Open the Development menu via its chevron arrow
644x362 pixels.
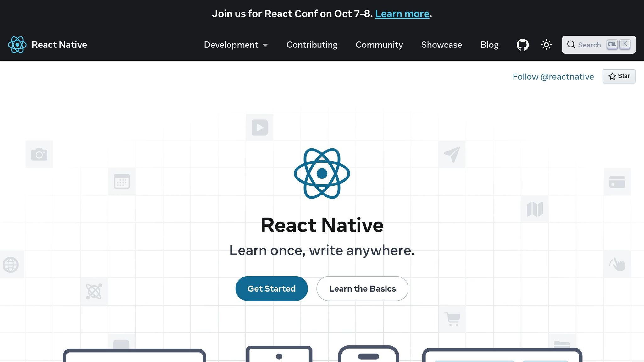pyautogui.click(x=266, y=45)
